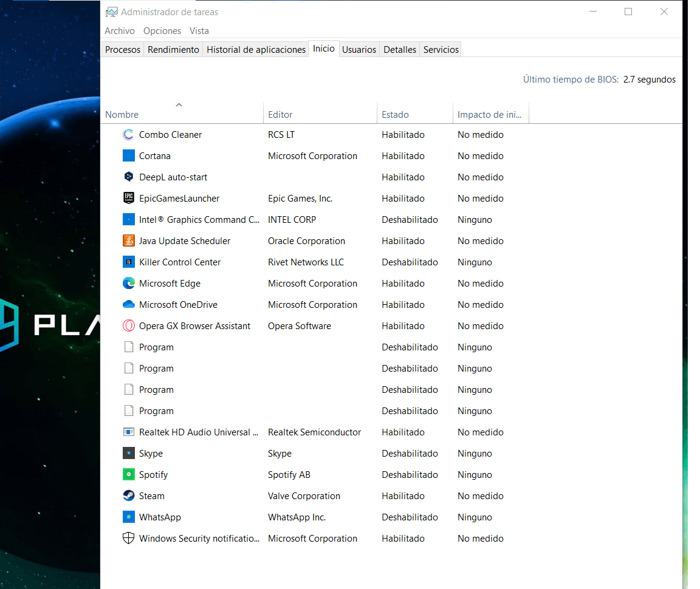700x589 pixels.
Task: Click the Rivet Networks LLC cell
Action: 306,262
